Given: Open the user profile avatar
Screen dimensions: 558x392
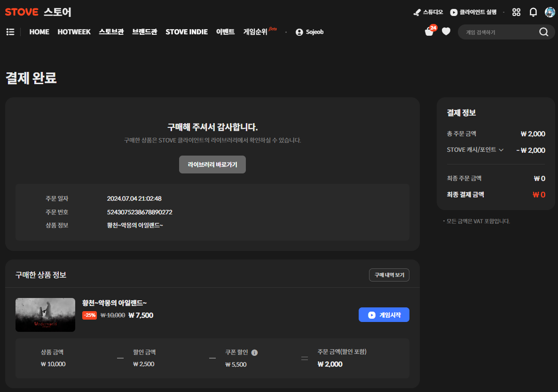Looking at the screenshot, I should 550,12.
